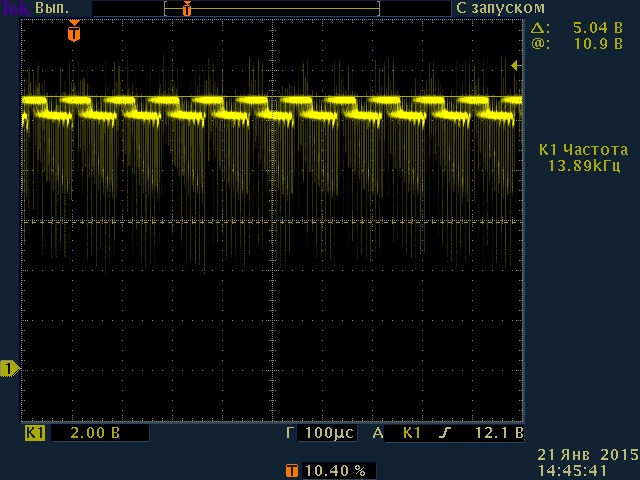The height and width of the screenshot is (480, 640).
Task: Click the orange T trigger position marker
Action: click(73, 33)
